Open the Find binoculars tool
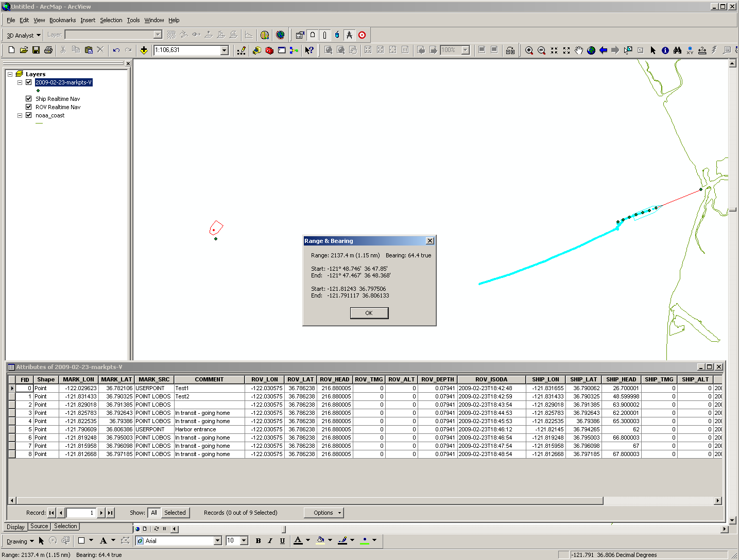 (677, 50)
